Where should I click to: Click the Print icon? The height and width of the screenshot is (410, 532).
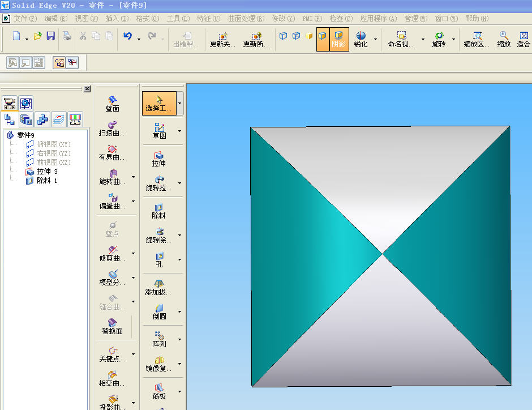pyautogui.click(x=67, y=36)
